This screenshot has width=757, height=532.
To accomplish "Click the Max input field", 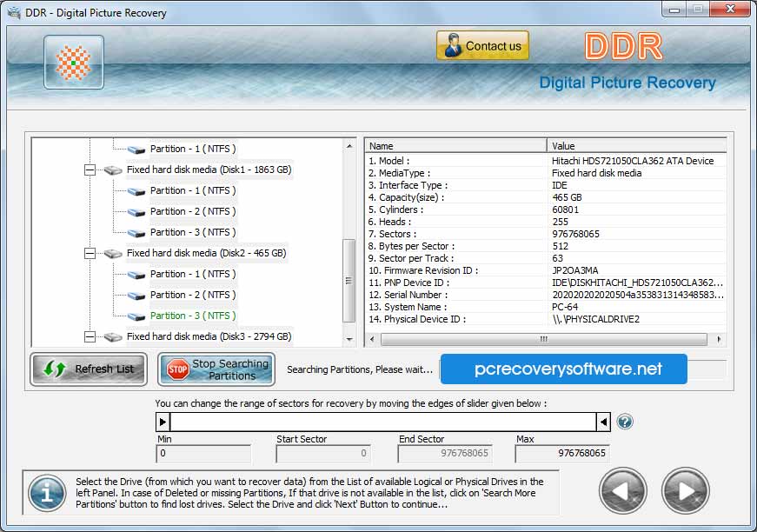I will coord(562,453).
